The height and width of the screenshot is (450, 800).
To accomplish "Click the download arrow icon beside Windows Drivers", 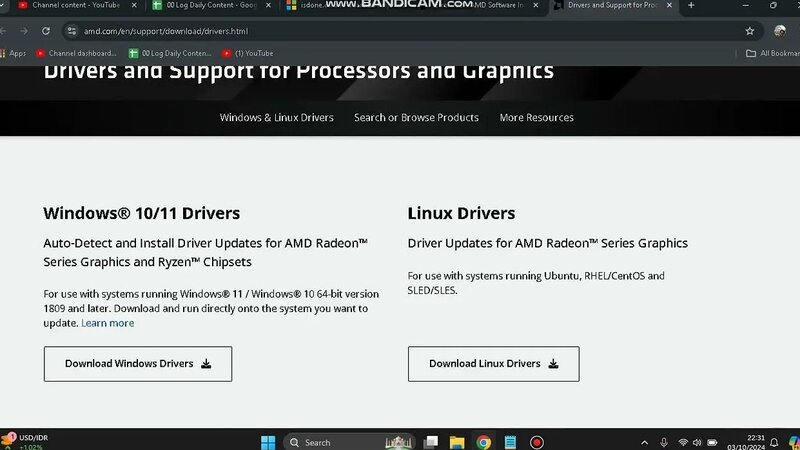I will pos(206,364).
